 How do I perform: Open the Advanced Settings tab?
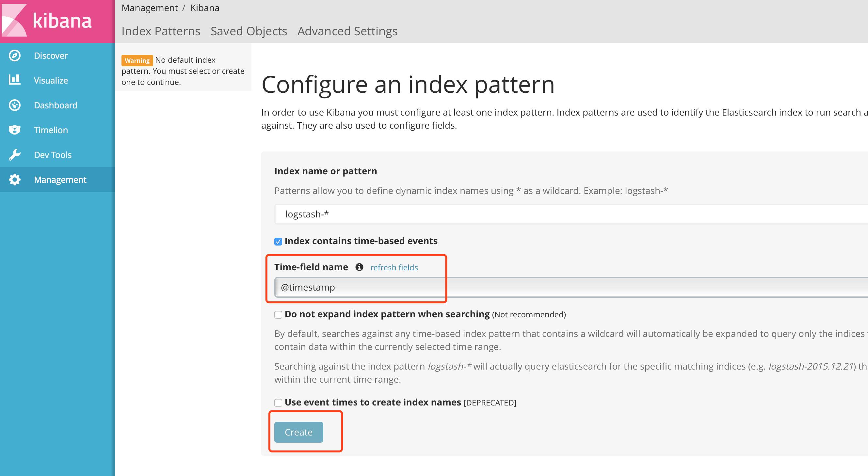[x=346, y=31]
